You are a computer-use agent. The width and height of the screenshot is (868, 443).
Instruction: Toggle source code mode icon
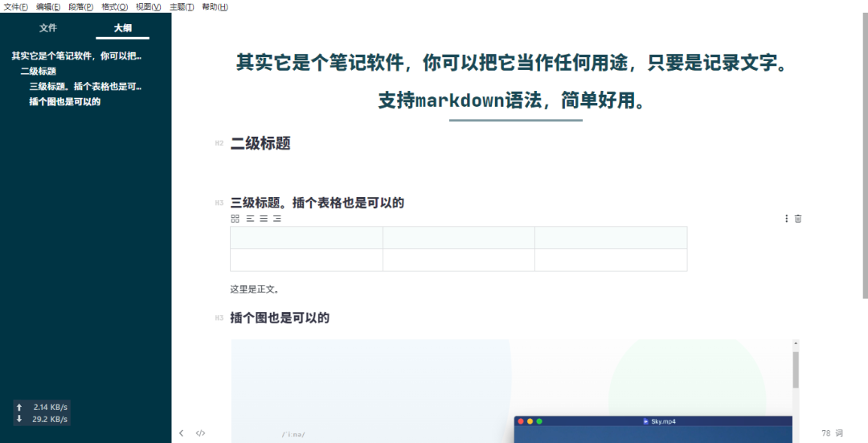tap(200, 433)
